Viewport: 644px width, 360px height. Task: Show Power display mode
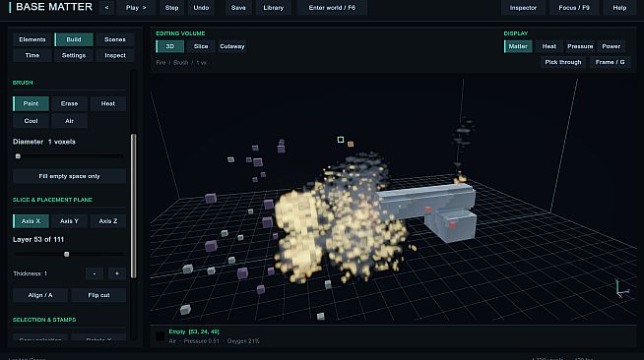(x=611, y=46)
